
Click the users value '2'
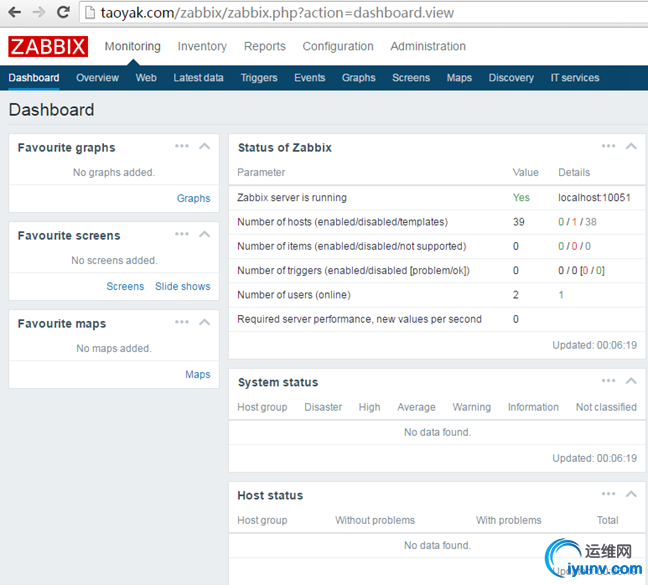515,295
